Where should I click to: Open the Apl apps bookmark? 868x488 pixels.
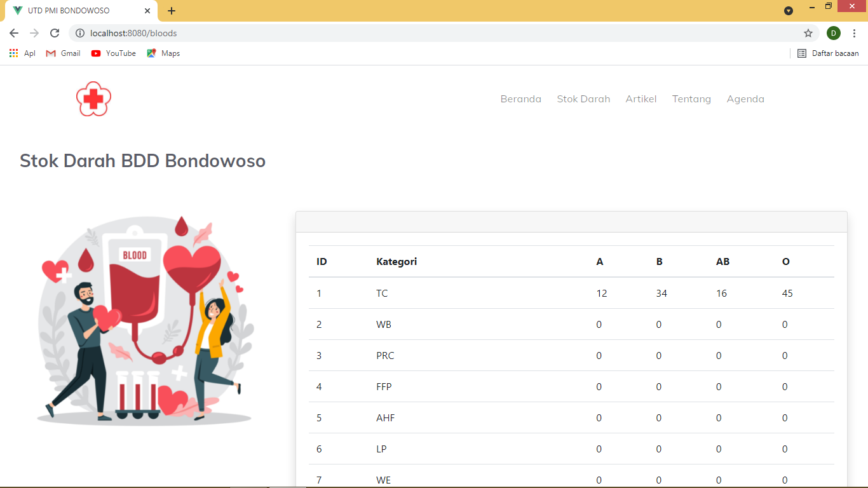pos(22,53)
